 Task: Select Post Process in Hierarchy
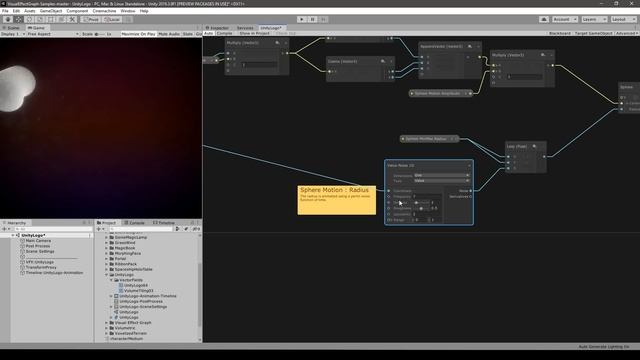38,246
